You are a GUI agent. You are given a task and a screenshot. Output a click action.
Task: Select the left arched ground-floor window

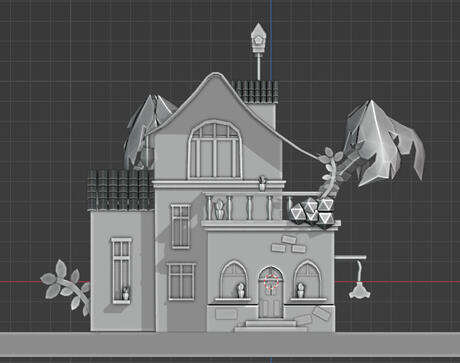coord(233,280)
